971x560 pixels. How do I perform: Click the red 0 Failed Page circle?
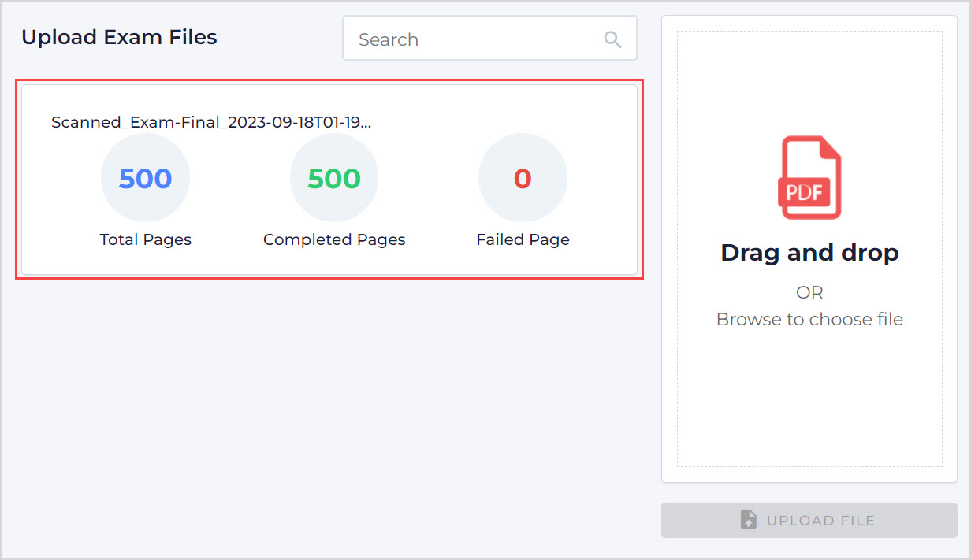pos(523,178)
